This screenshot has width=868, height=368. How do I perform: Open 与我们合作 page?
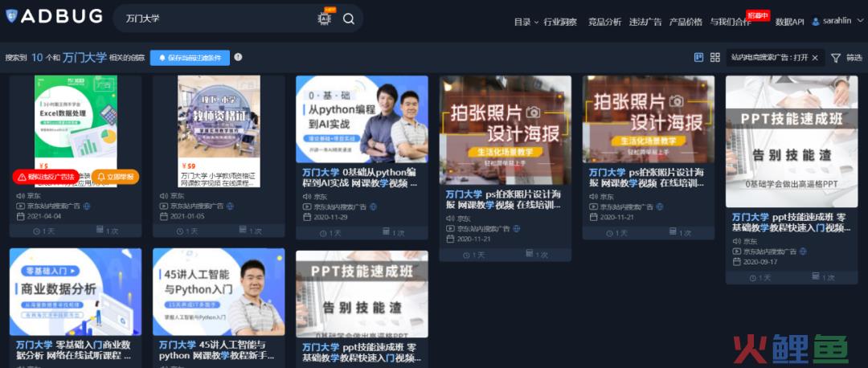[x=730, y=22]
